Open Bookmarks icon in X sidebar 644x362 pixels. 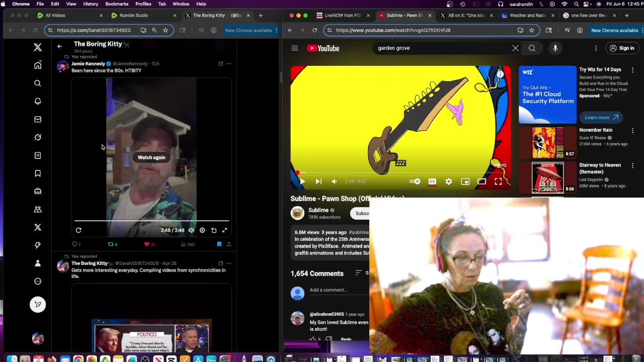(x=38, y=173)
